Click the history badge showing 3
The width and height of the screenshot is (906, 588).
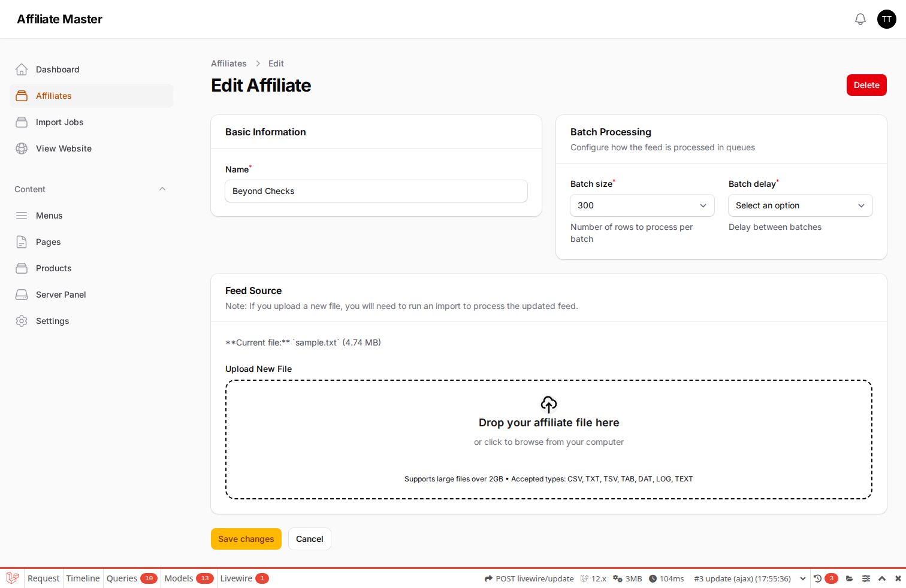point(831,578)
